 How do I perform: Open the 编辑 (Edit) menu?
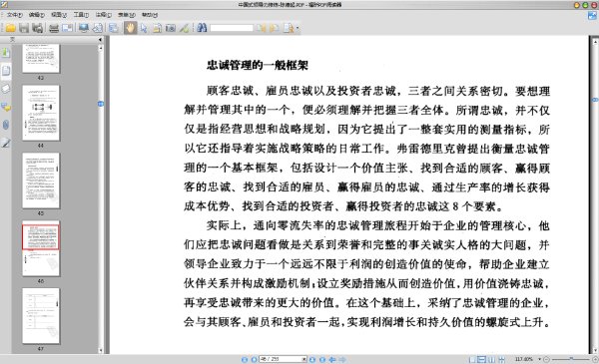37,15
